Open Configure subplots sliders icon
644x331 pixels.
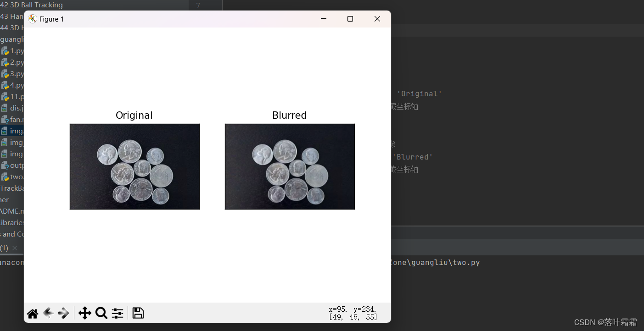118,313
